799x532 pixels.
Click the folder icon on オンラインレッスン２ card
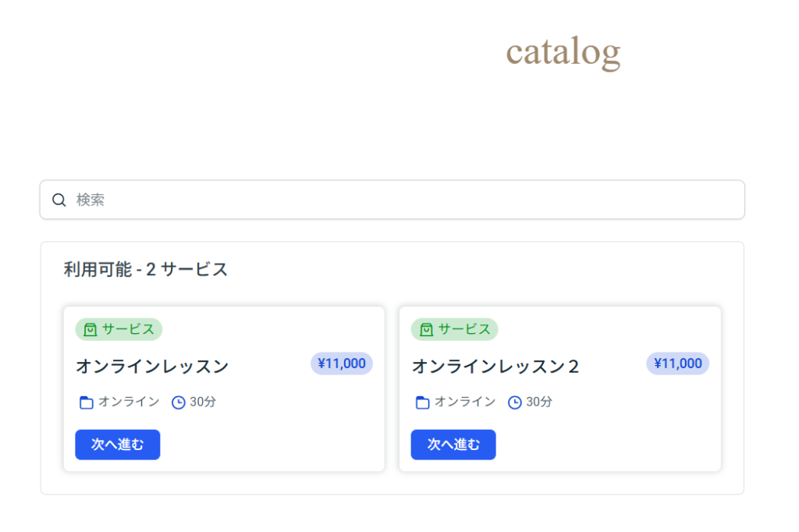tap(423, 403)
